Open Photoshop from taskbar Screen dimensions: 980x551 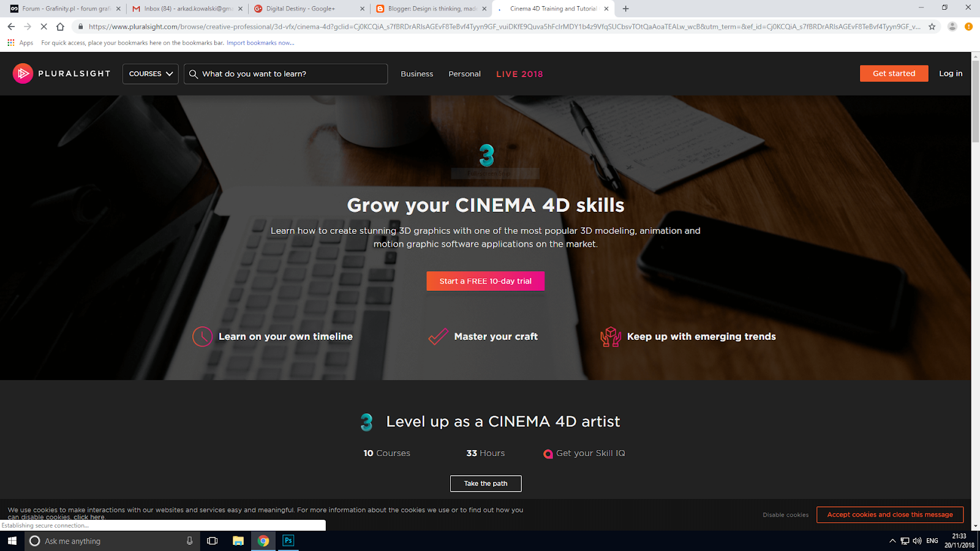point(288,541)
